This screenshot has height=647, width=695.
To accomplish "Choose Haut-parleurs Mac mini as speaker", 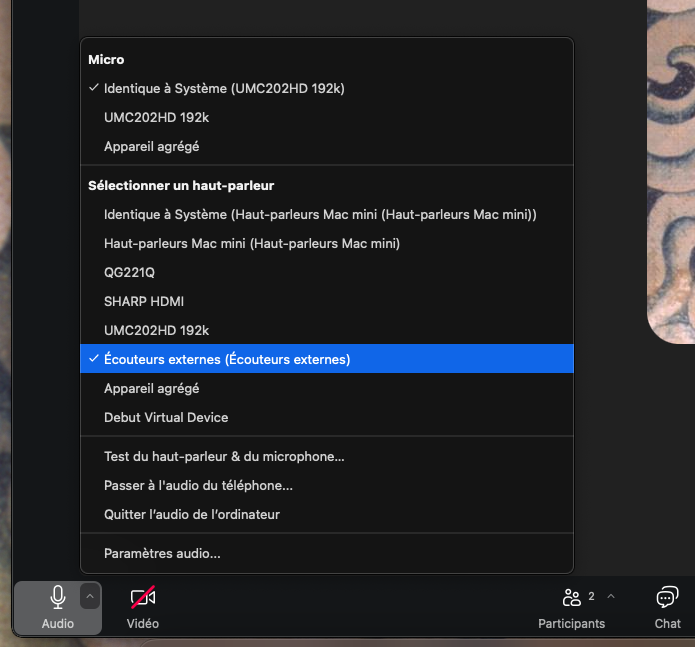I will 251,243.
